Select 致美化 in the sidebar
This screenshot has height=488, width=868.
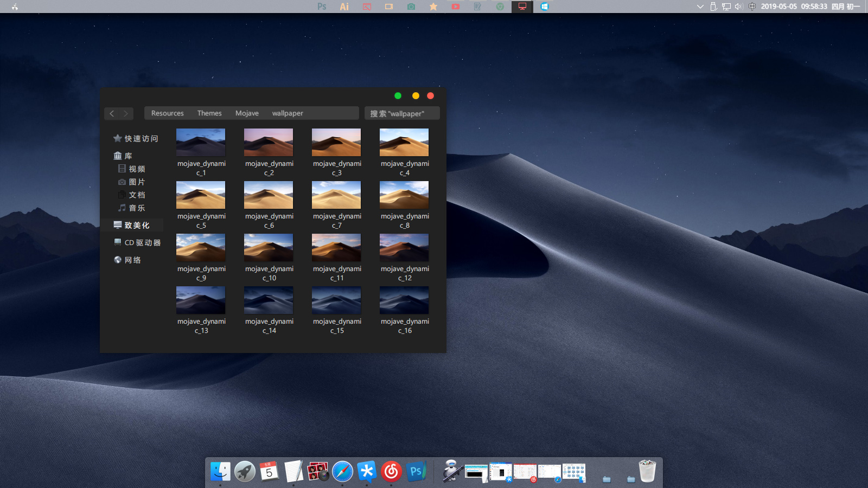point(131,225)
